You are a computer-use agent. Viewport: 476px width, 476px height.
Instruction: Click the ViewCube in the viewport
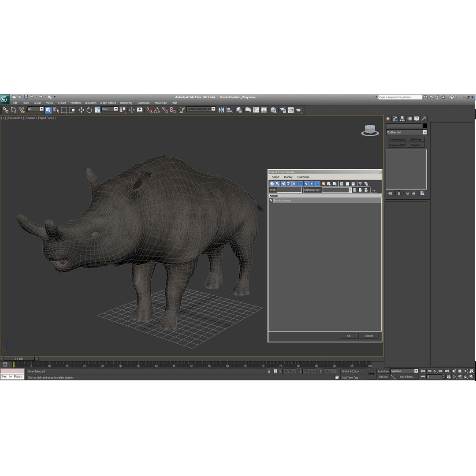point(370,130)
